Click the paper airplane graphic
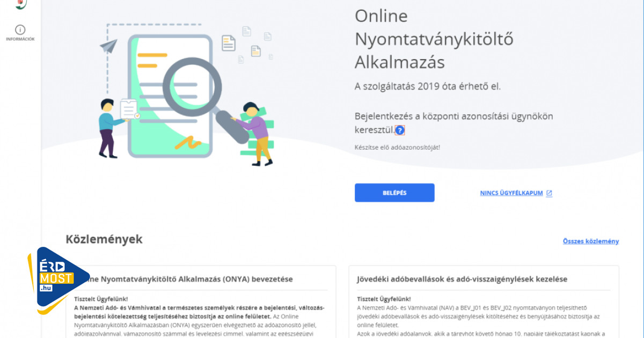 pos(108,46)
